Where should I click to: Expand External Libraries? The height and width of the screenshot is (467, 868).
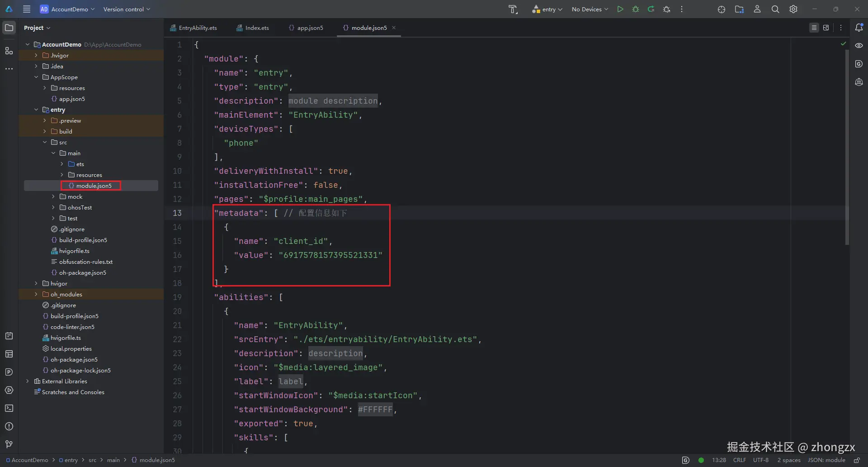click(28, 381)
